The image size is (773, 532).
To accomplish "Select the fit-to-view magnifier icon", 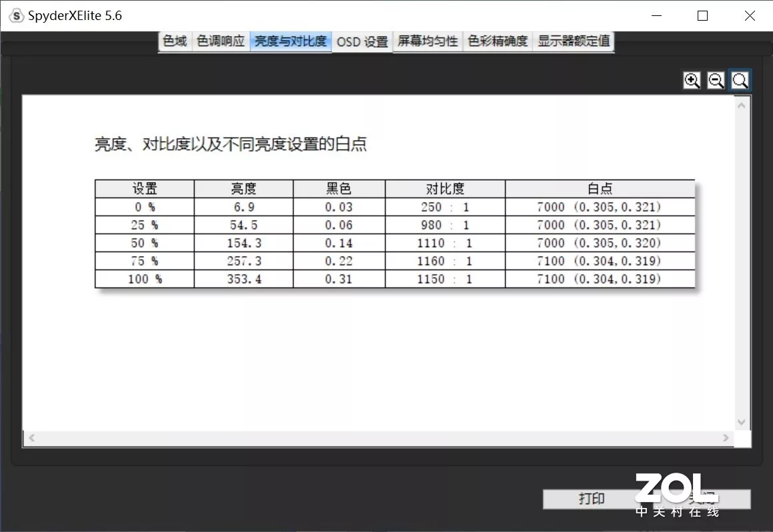I will 740,80.
